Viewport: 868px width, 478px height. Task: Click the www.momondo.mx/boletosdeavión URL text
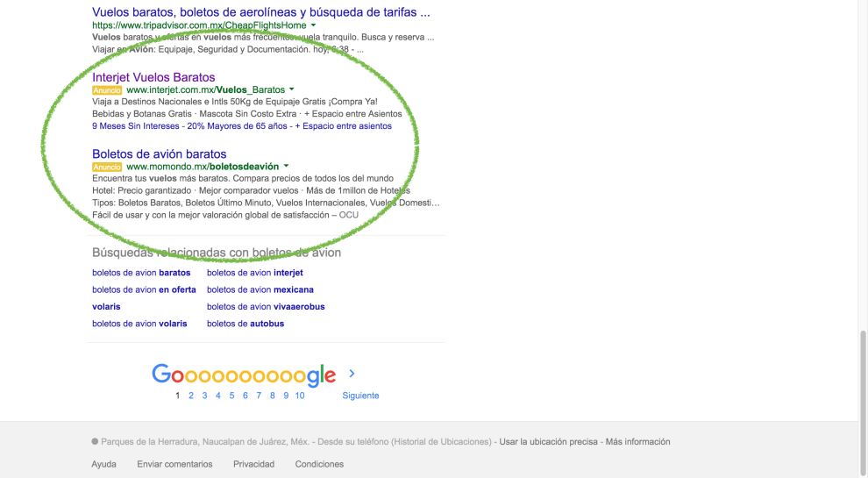coord(203,166)
